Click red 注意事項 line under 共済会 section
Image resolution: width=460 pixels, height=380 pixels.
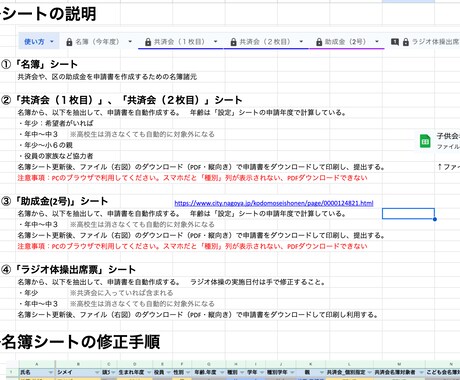192,178
